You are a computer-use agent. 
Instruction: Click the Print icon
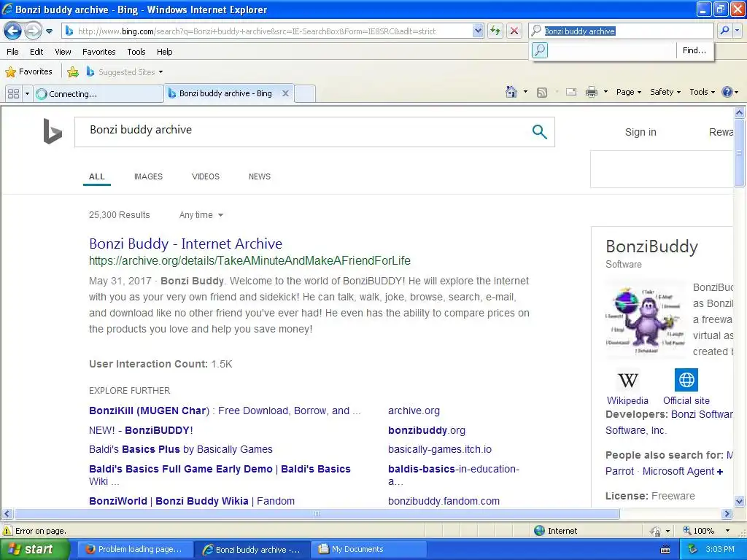pos(591,92)
